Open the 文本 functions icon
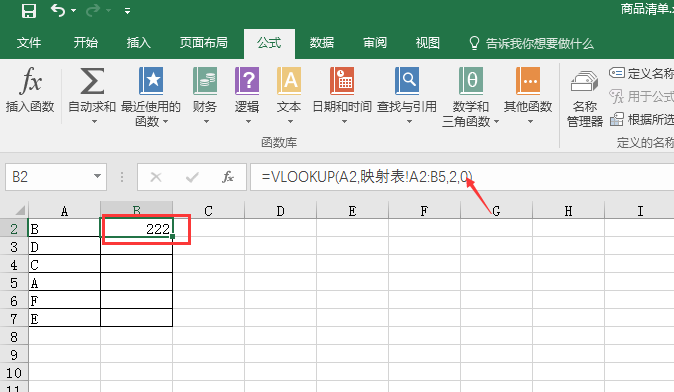This screenshot has width=674, height=392. [x=289, y=81]
